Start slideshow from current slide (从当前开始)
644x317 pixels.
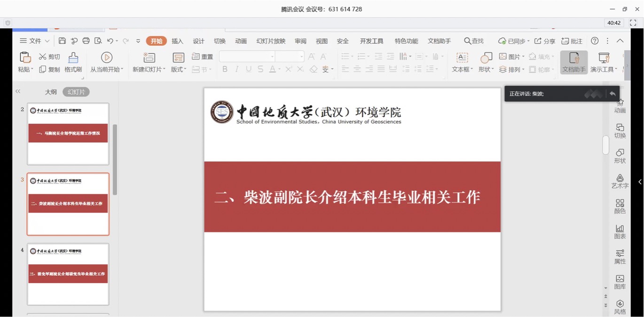(x=107, y=62)
